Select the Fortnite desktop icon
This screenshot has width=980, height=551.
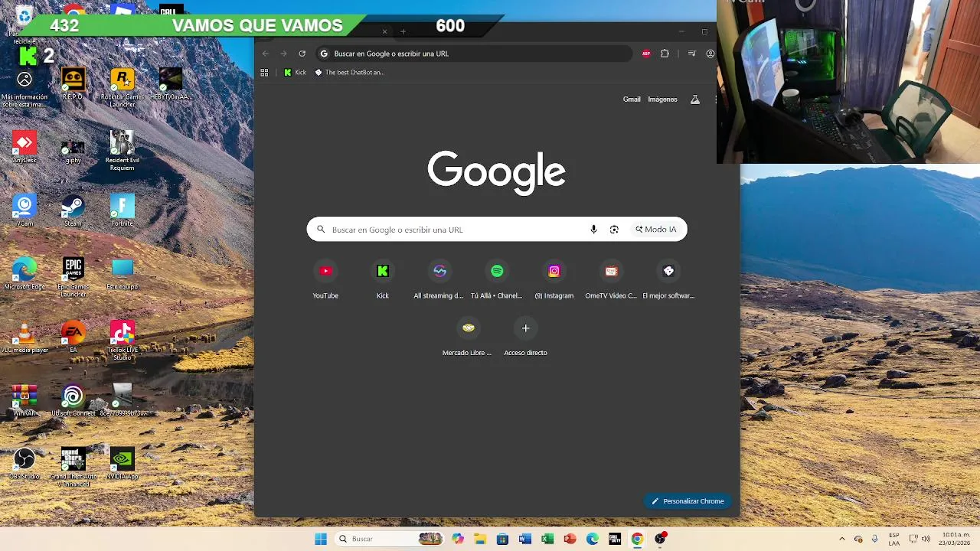122,210
